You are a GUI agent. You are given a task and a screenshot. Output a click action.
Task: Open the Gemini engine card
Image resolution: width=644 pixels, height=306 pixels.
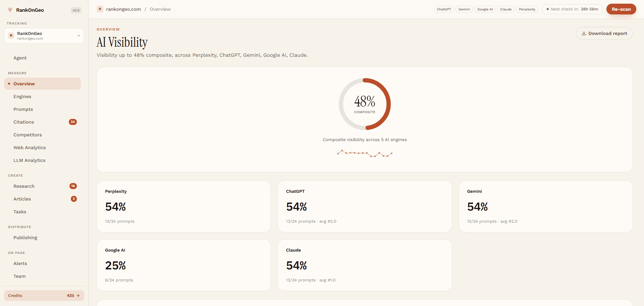coord(546,207)
